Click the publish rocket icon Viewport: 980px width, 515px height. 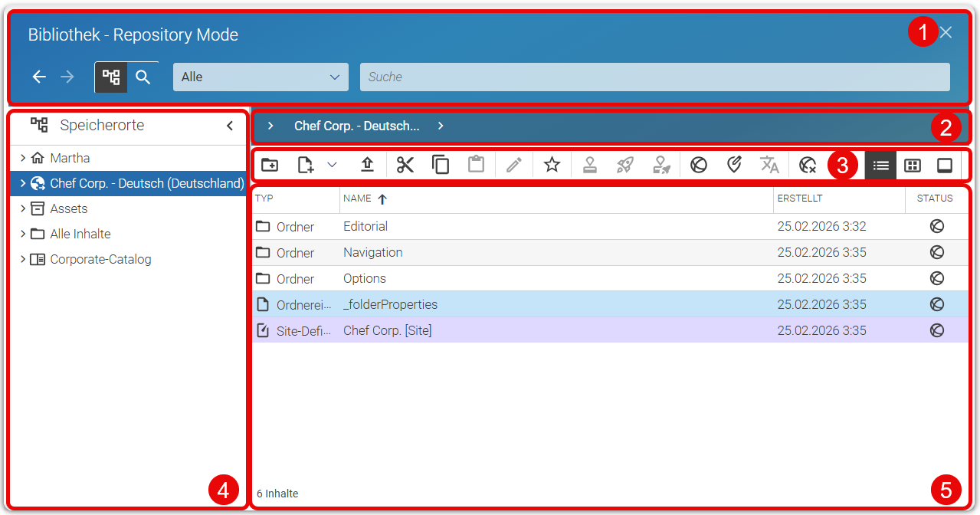point(625,165)
